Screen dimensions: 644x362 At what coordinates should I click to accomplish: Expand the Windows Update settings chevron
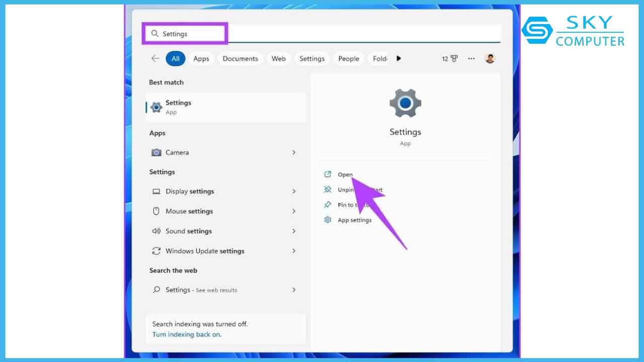294,251
